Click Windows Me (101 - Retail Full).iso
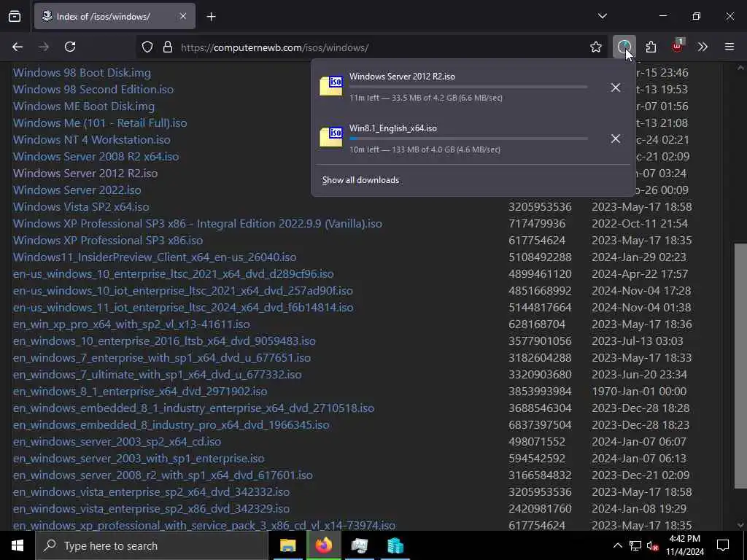747x560 pixels. (100, 122)
